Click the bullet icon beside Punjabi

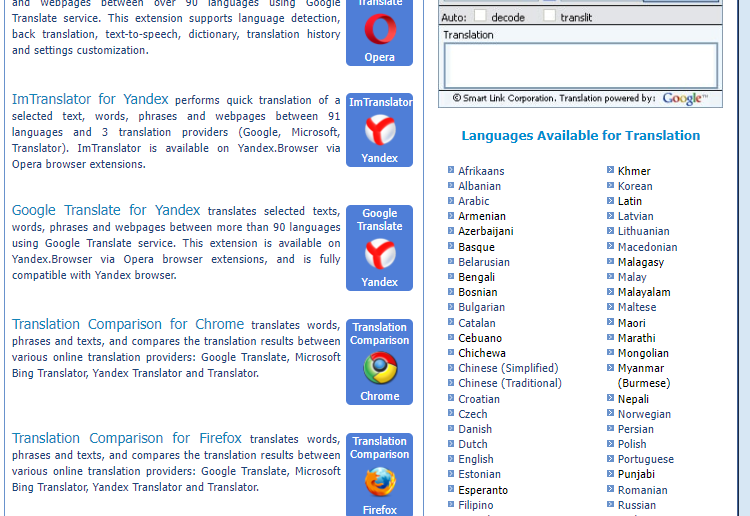[610, 473]
